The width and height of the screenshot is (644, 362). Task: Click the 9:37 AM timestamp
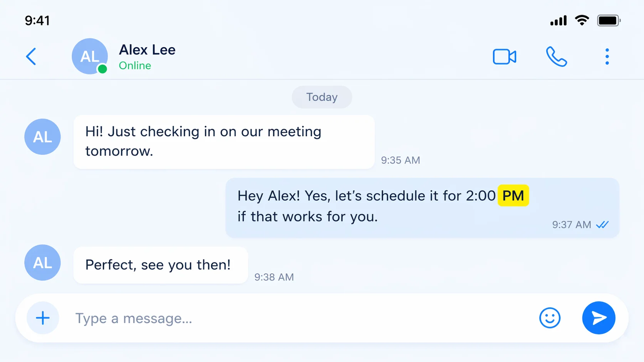572,225
